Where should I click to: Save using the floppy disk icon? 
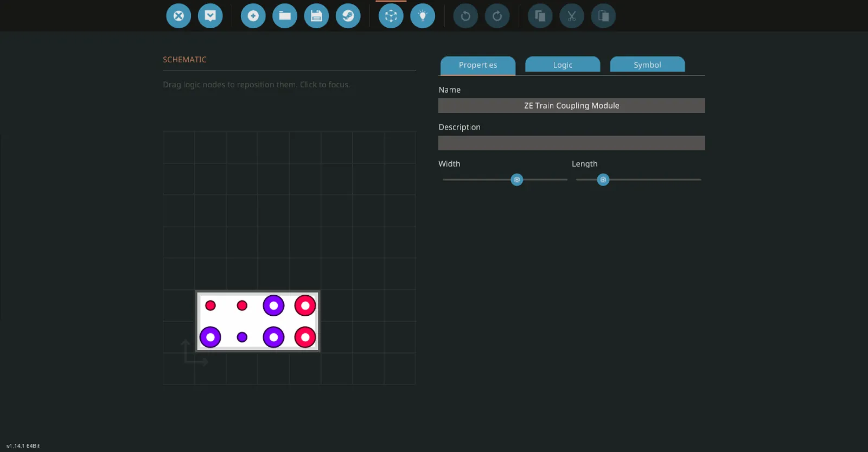click(x=316, y=16)
